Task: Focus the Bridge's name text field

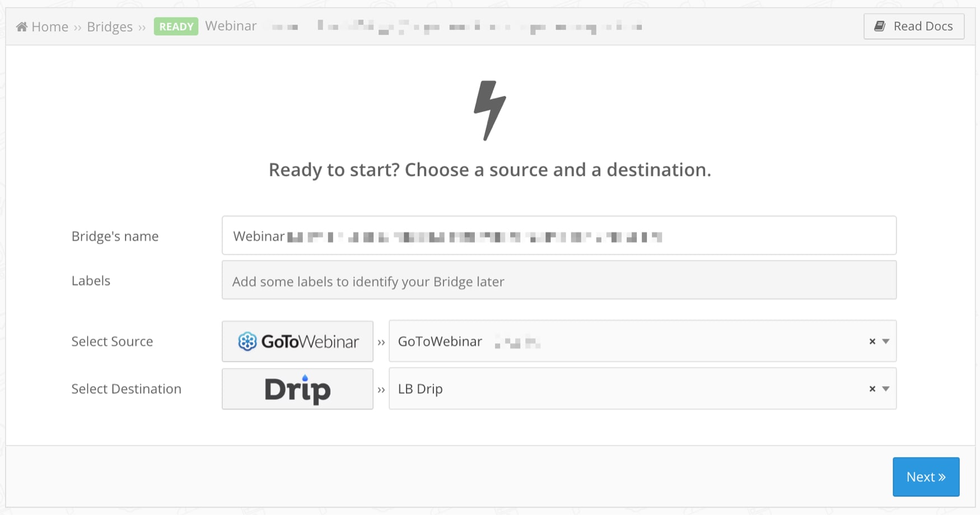Action: 558,236
